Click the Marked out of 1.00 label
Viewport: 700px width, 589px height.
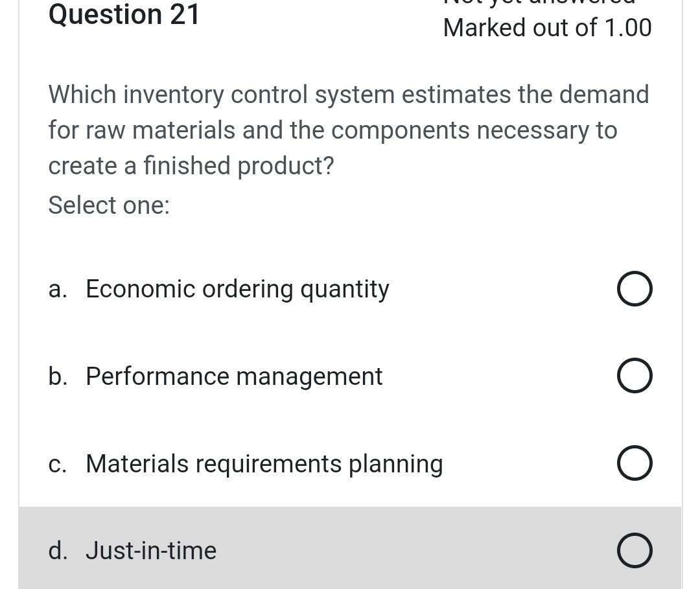pos(547,27)
